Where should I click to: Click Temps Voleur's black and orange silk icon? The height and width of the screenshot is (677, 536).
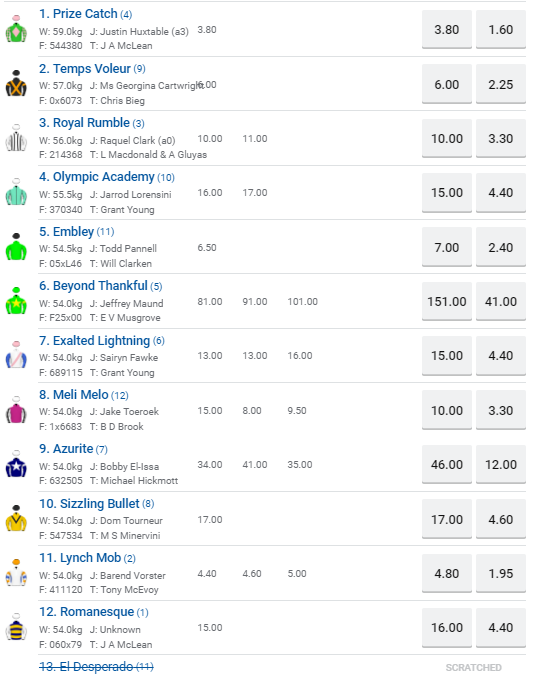coord(16,84)
